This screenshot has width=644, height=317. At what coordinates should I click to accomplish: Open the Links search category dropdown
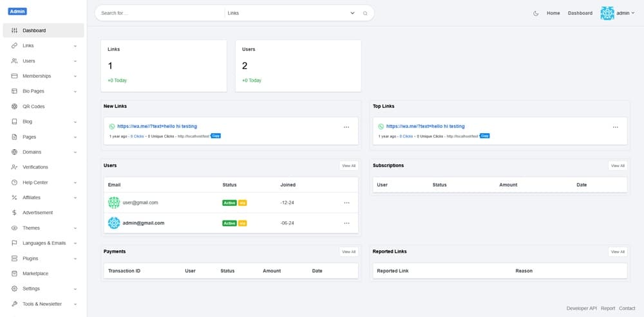(290, 13)
